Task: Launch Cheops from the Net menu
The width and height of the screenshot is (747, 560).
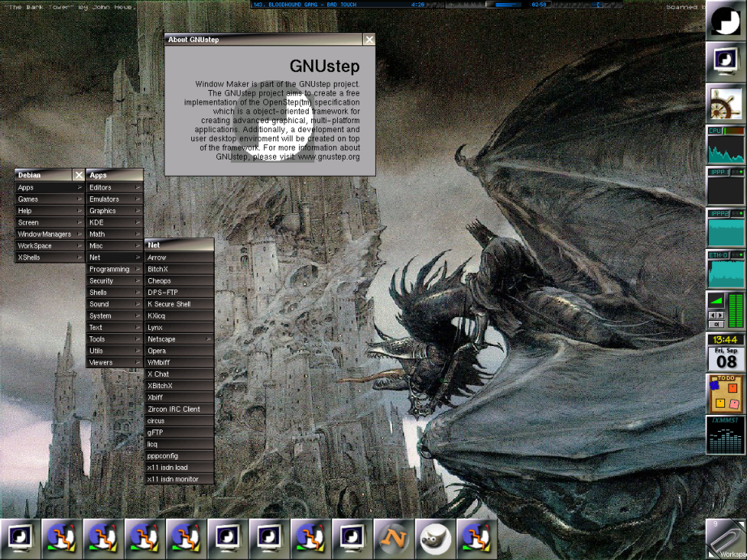Action: [179, 280]
